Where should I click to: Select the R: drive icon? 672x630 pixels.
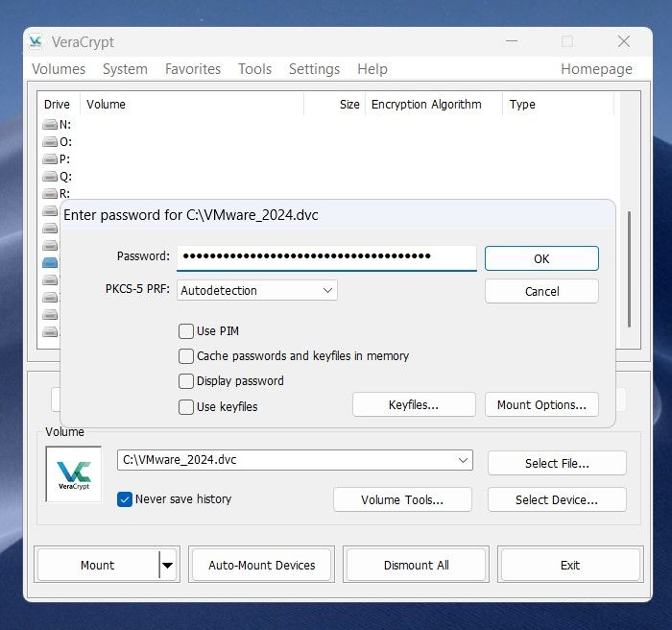tap(50, 193)
